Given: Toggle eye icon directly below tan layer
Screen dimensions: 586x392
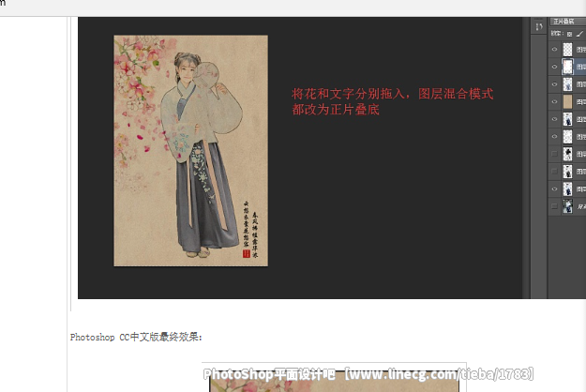Looking at the screenshot, I should point(555,119).
